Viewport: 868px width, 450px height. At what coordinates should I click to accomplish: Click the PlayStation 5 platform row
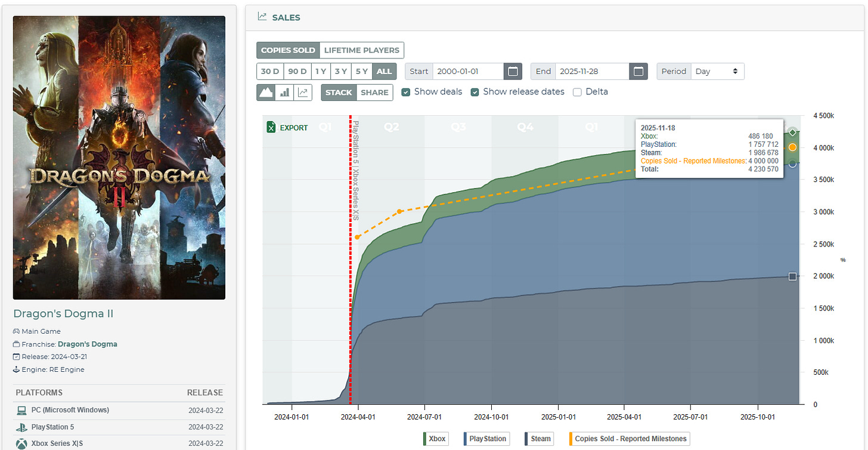coord(119,427)
